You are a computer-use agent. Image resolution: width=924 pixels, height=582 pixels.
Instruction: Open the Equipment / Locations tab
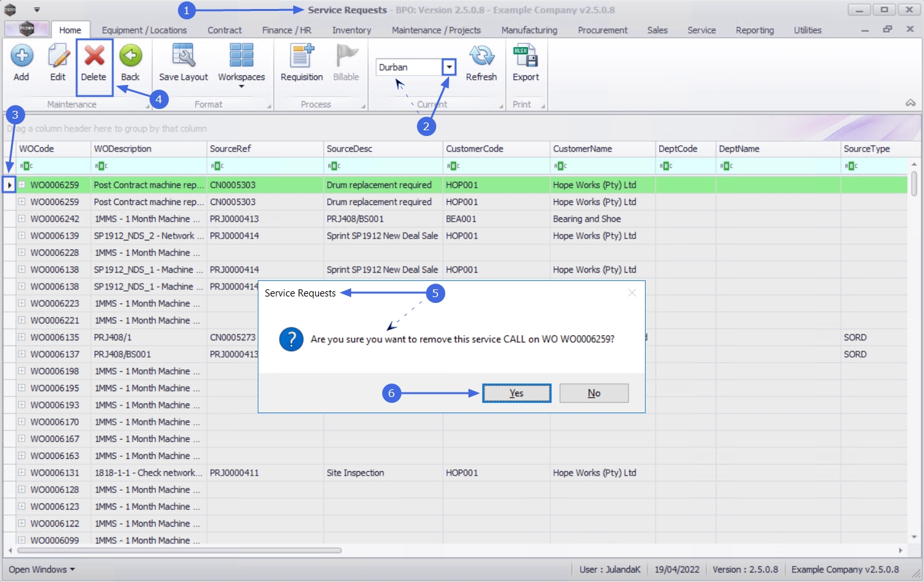tap(144, 30)
